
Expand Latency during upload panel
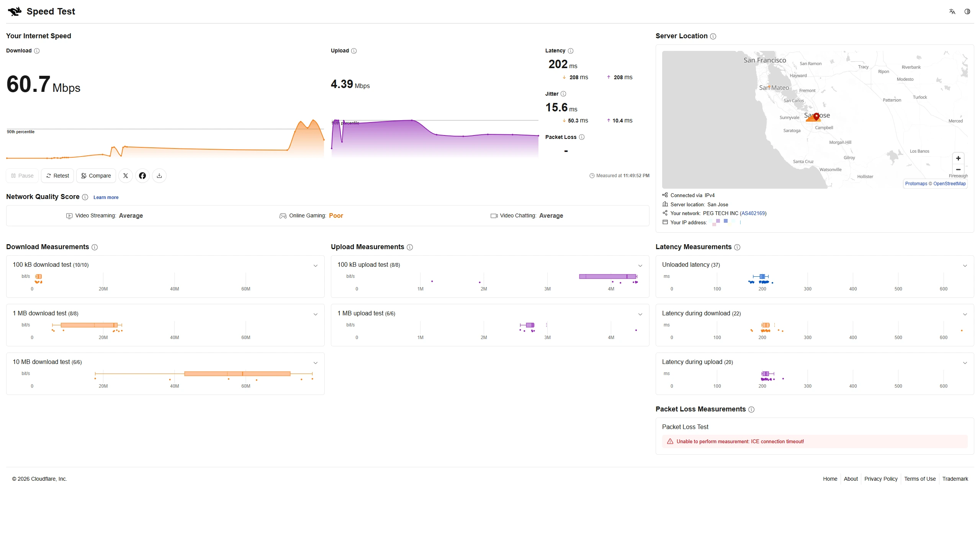coord(965,363)
